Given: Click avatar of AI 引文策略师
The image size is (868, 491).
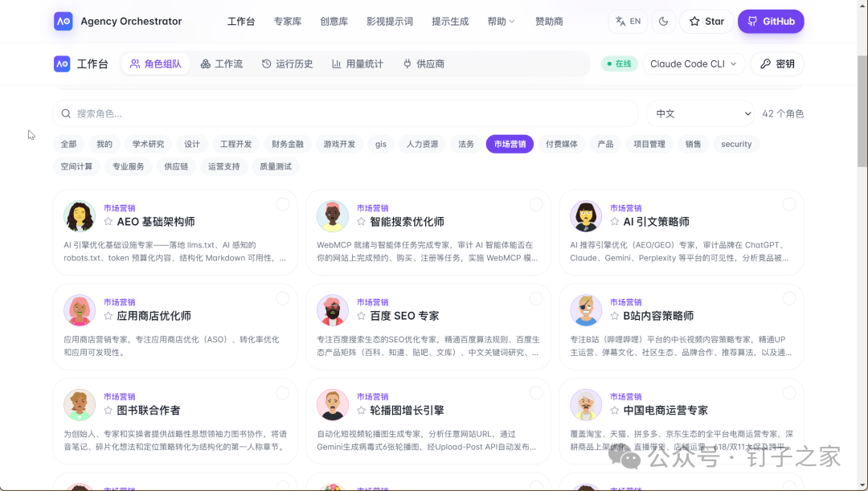Looking at the screenshot, I should [x=586, y=216].
